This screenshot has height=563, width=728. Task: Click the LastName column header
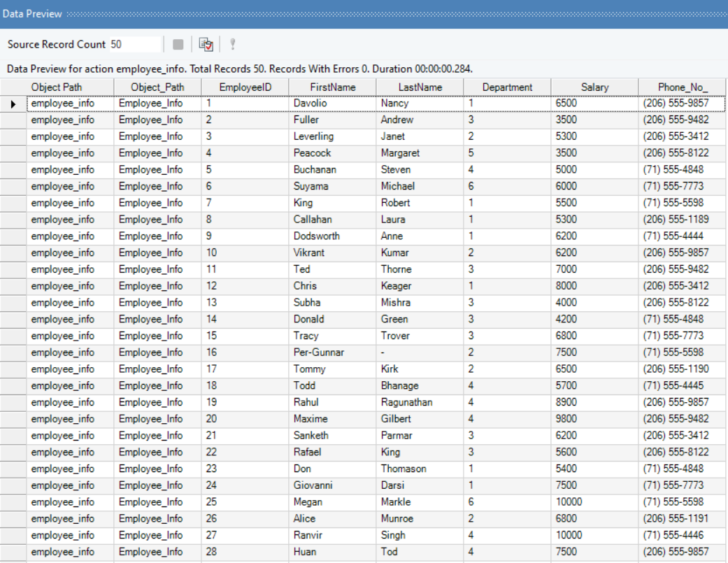[420, 87]
